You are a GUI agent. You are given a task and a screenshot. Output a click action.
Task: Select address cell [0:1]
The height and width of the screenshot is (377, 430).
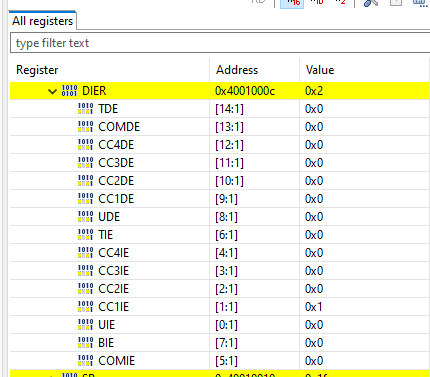(226, 325)
